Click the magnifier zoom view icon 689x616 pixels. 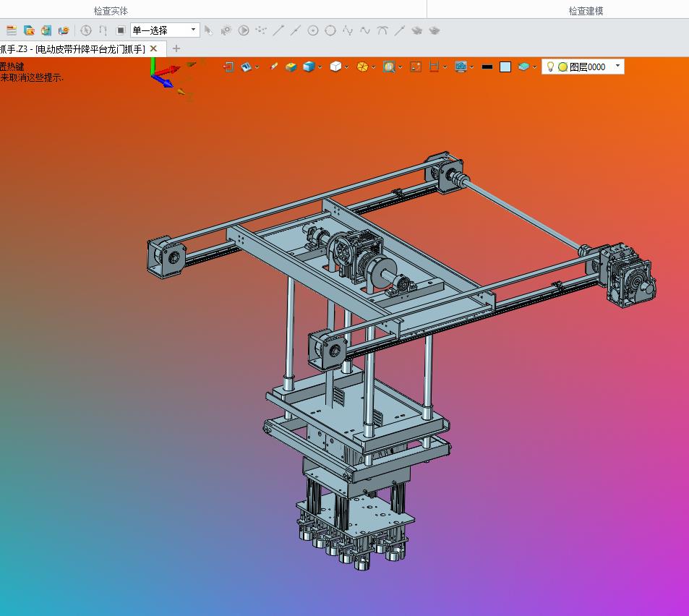[x=389, y=67]
